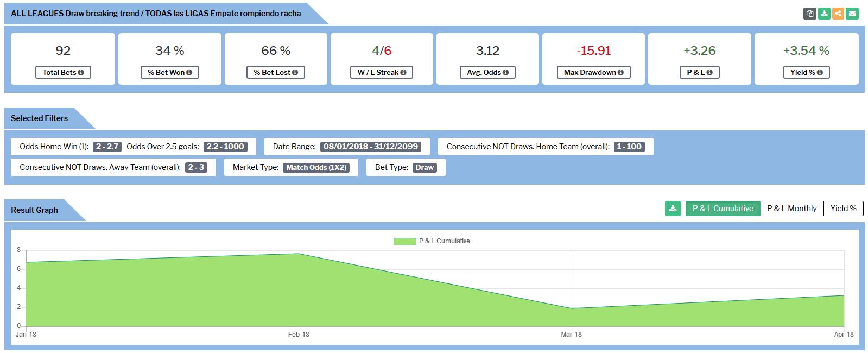Switch graph to Yield % view
Screen dimensions: 868x353
point(843,209)
